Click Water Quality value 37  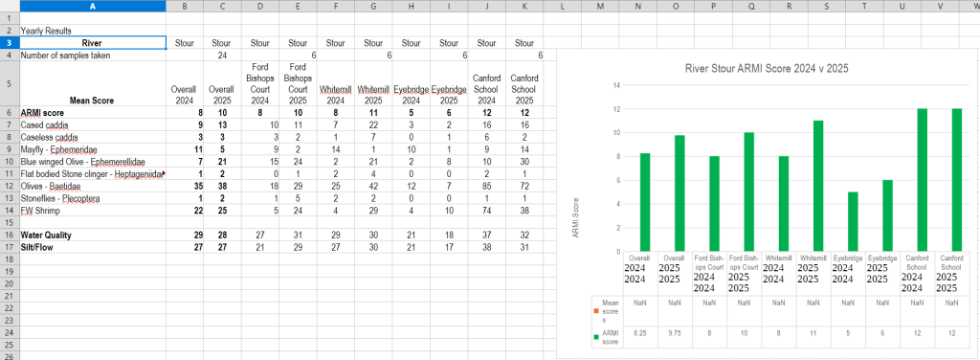click(486, 236)
